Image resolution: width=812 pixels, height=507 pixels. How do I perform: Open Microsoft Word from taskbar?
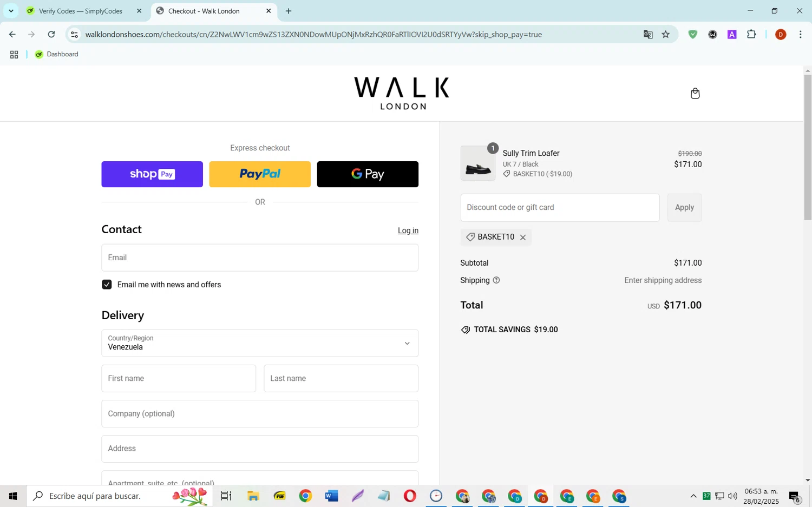tap(331, 496)
